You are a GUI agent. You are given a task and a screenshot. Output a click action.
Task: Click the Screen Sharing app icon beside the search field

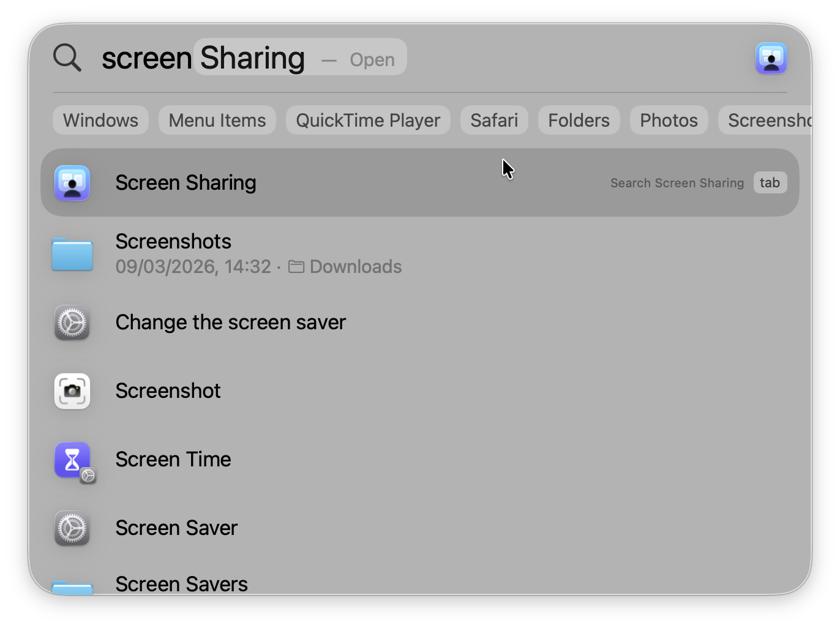[x=771, y=58]
